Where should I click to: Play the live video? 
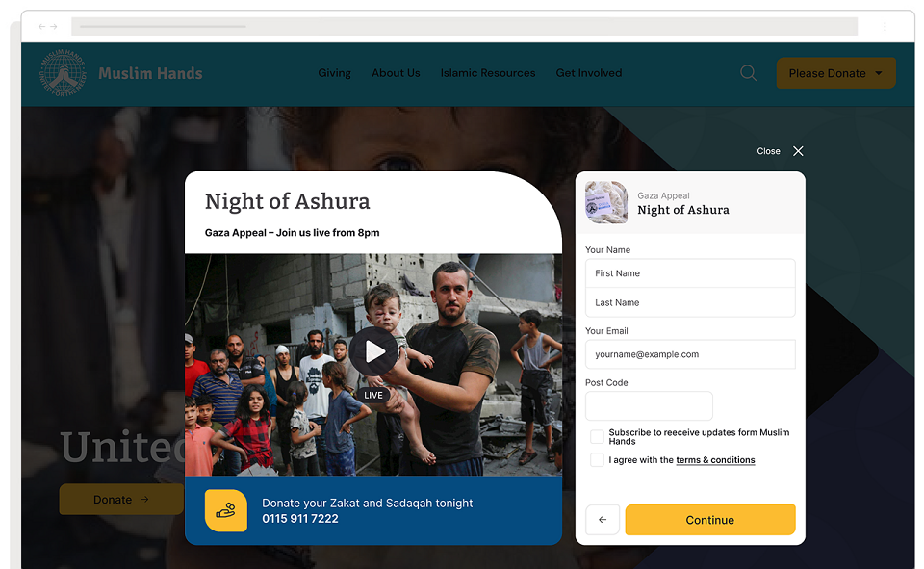[374, 352]
